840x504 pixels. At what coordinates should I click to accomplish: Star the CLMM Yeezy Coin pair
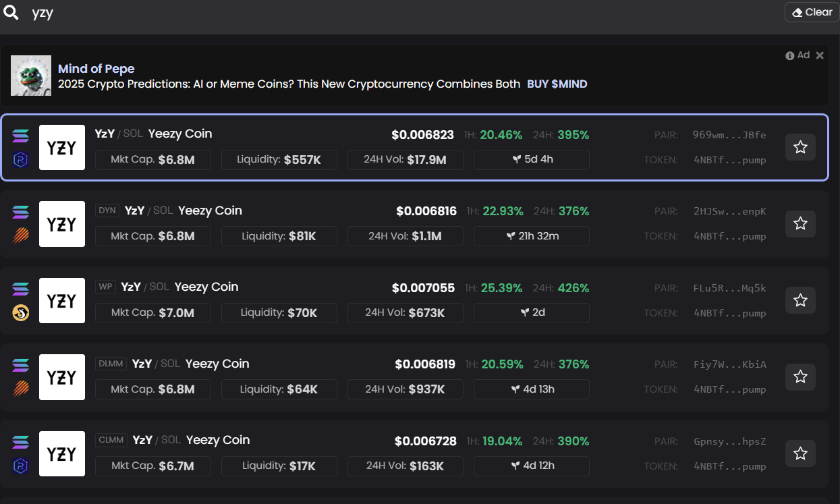click(800, 453)
